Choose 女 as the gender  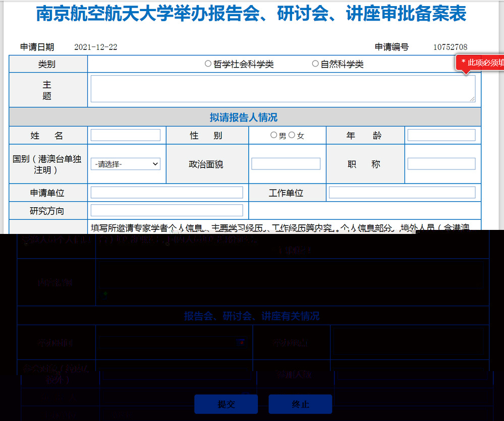292,135
